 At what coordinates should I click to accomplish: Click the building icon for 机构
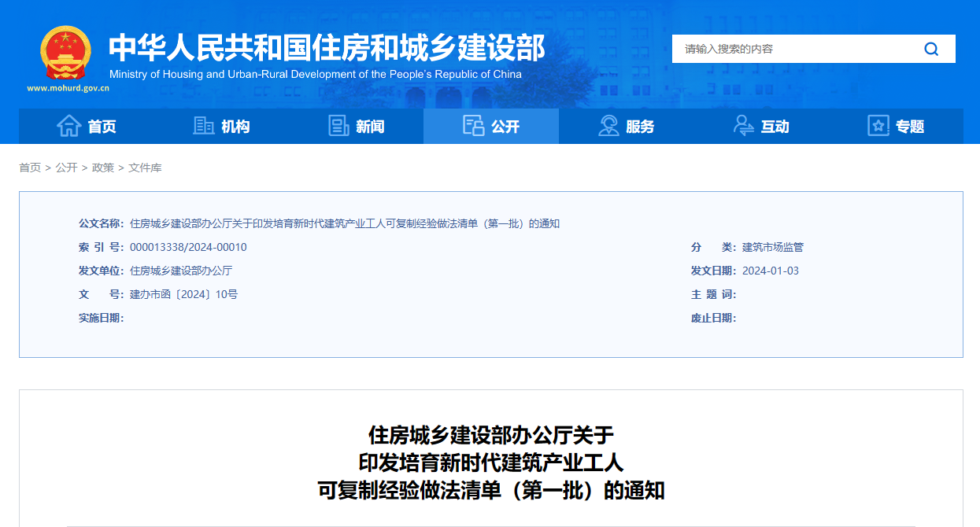[204, 126]
